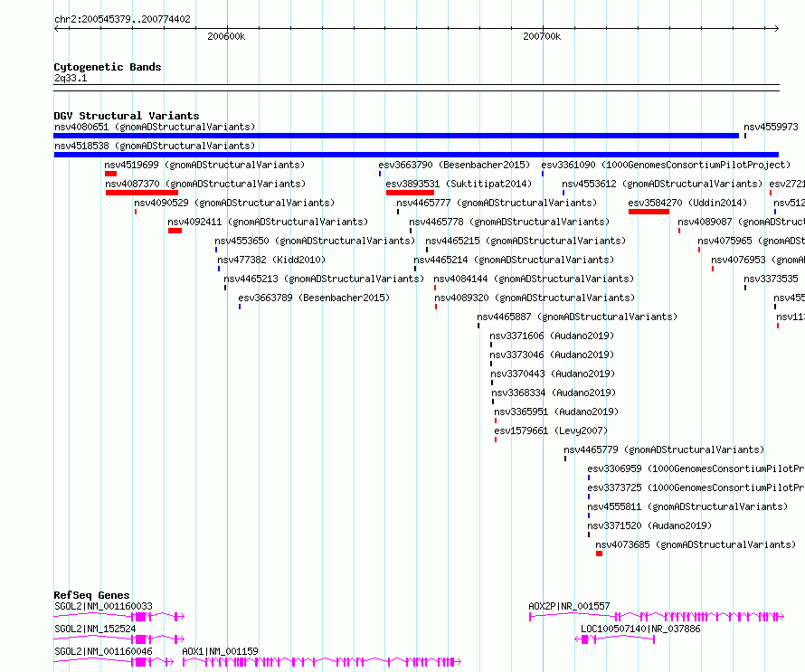805x672 pixels.
Task: Click nsv4465215 (gnomADStructuralVariants) label
Action: coord(526,241)
